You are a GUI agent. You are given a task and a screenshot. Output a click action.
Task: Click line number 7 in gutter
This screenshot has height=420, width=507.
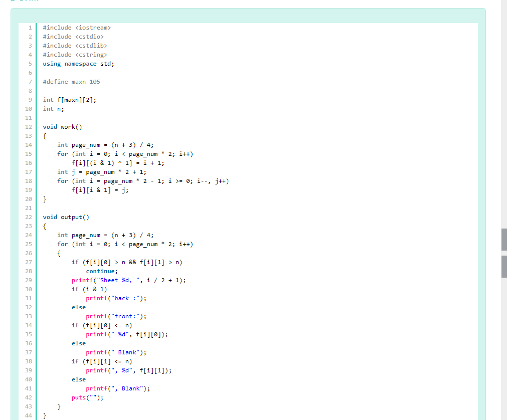point(30,82)
